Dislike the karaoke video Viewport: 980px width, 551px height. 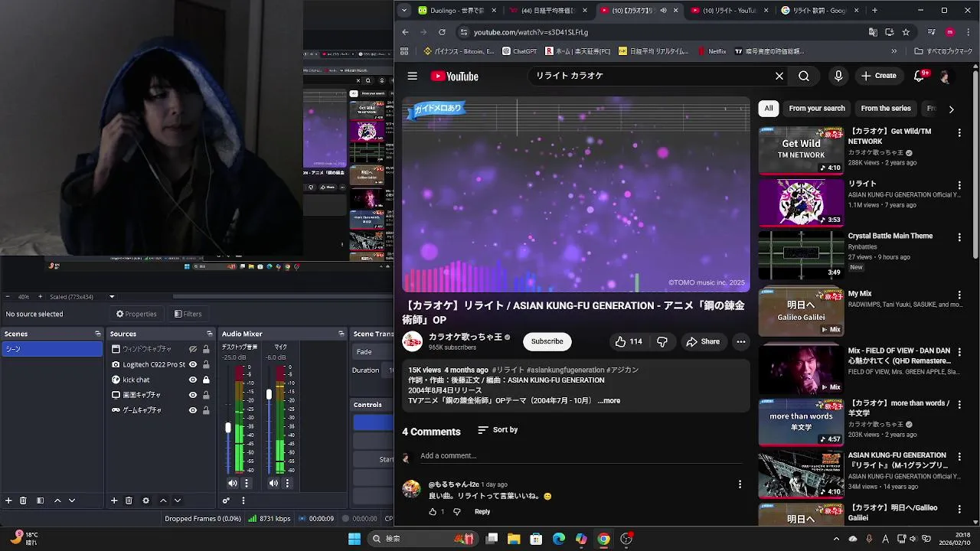click(662, 341)
